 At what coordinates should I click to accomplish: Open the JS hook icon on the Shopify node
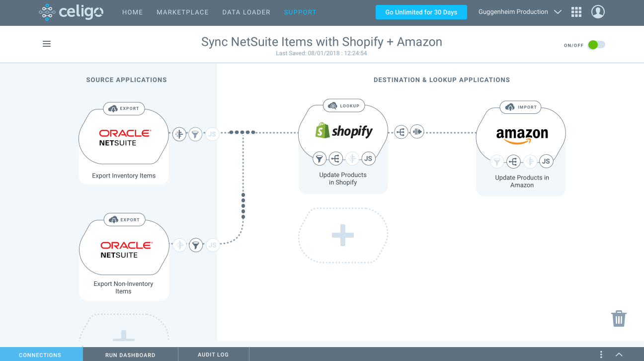[368, 159]
